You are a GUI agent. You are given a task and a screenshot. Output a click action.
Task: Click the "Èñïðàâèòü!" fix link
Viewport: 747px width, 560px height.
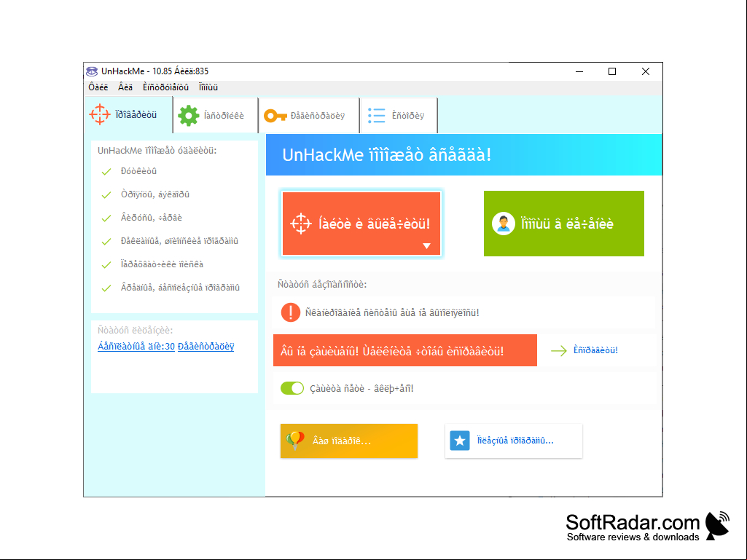pos(595,350)
